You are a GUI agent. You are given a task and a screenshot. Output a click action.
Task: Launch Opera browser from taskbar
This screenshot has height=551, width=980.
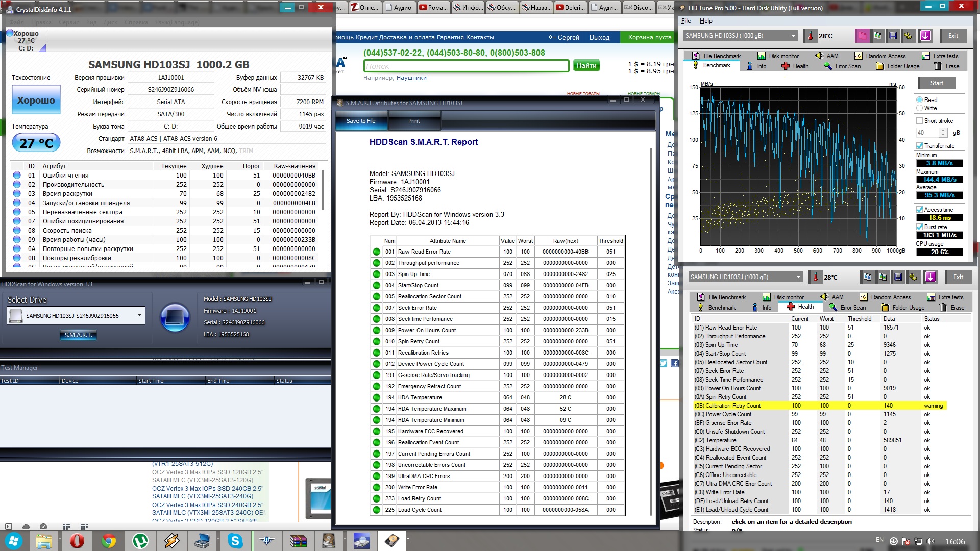[77, 541]
